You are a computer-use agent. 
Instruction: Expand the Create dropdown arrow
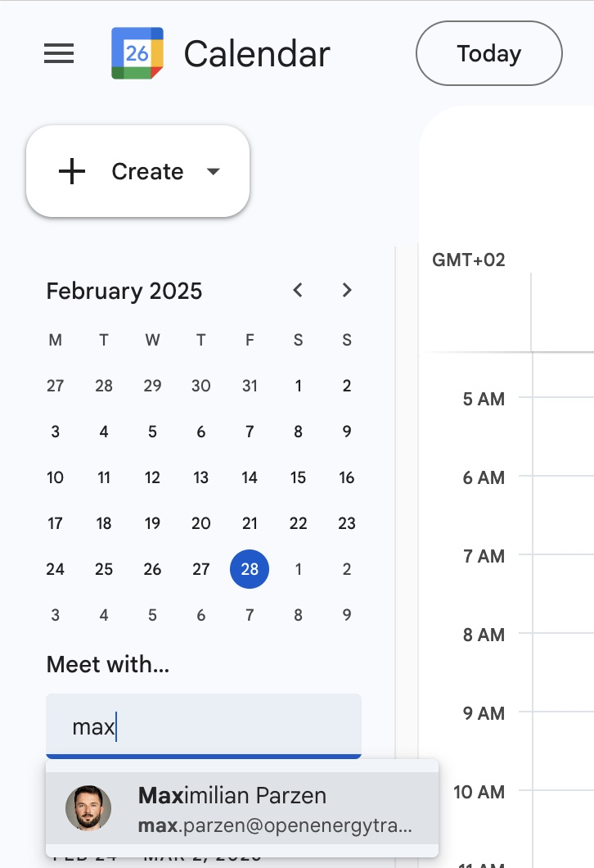pyautogui.click(x=214, y=172)
